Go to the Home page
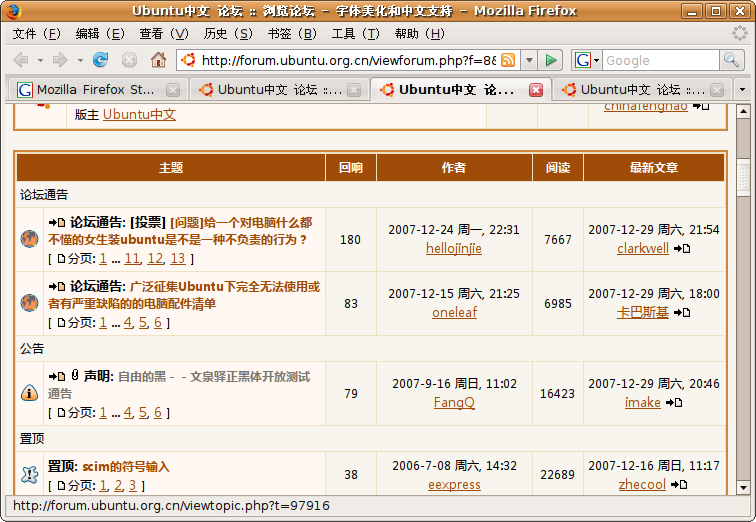This screenshot has height=522, width=756. point(158,60)
